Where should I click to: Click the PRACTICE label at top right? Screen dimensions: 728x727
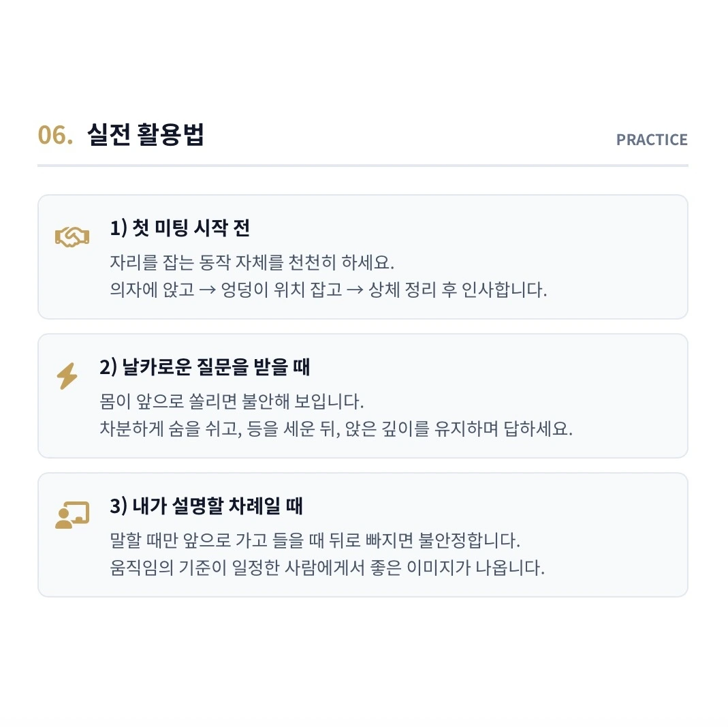652,140
